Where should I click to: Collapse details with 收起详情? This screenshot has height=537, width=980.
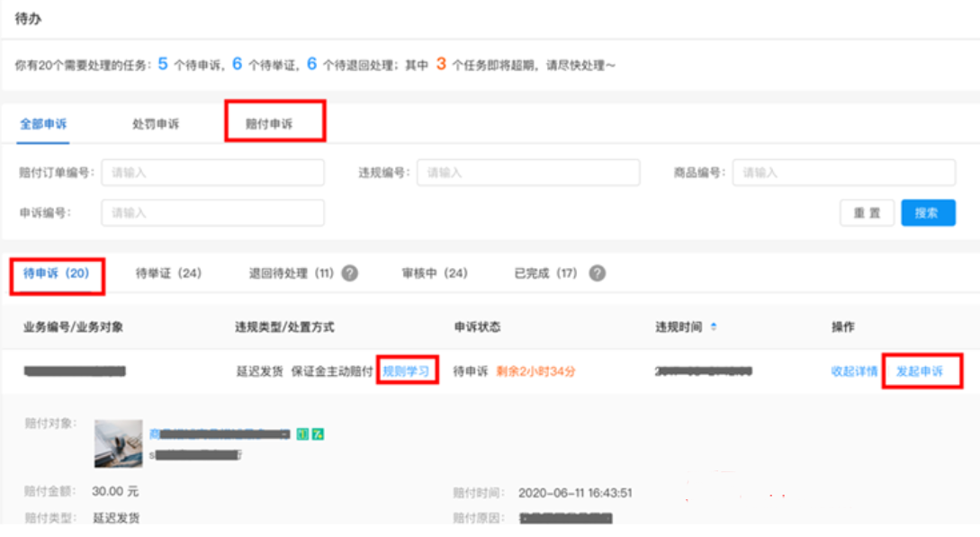854,371
